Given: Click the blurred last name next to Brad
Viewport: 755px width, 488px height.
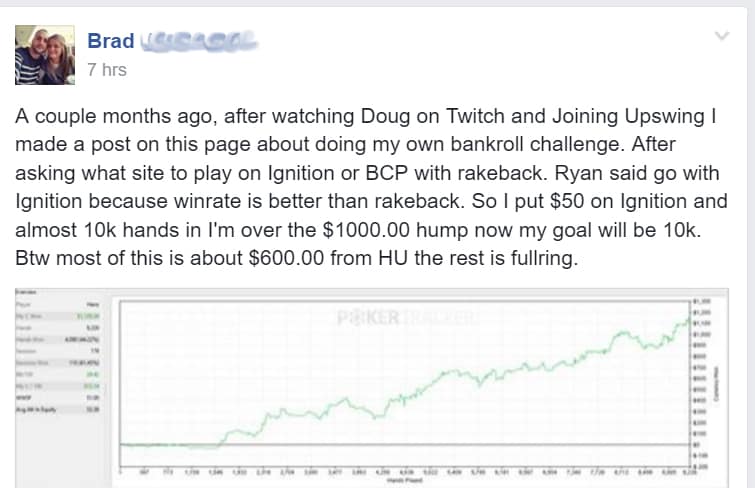Looking at the screenshot, I should coord(198,41).
